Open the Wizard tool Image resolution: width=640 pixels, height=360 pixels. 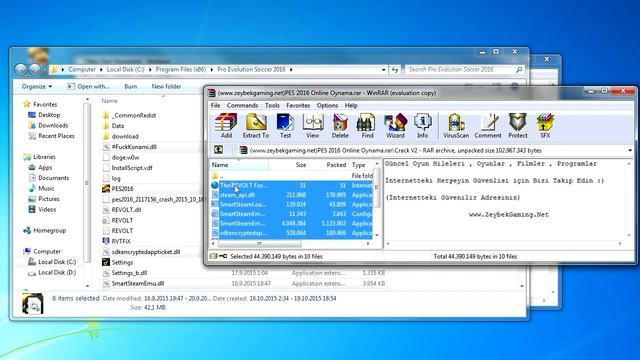395,126
